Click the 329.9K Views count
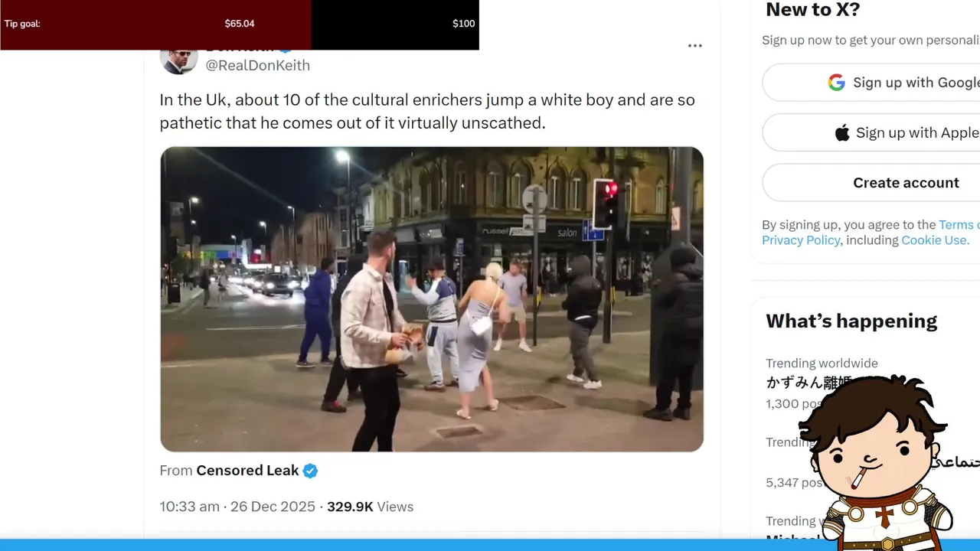Viewport: 980px width, 551px height. tap(370, 507)
